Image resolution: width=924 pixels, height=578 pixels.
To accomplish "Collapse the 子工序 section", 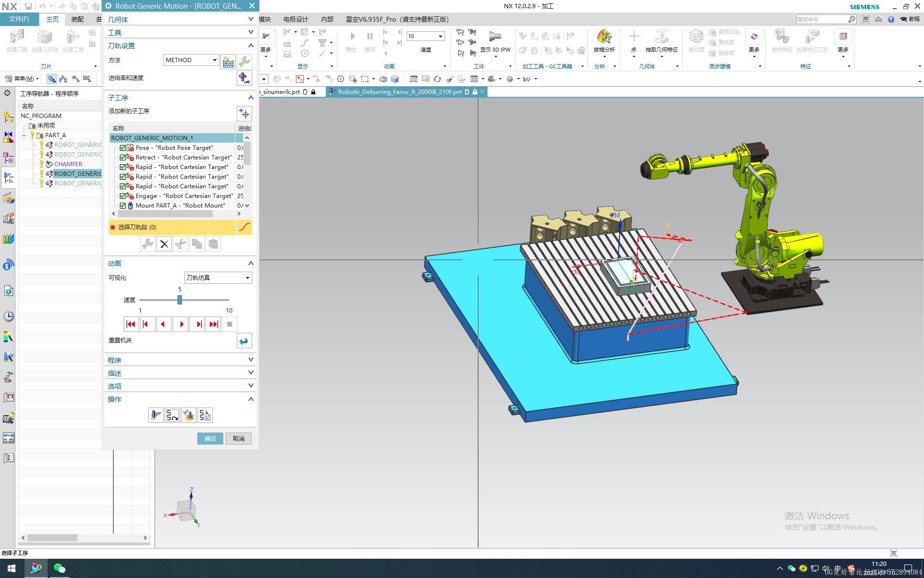I will (x=180, y=97).
